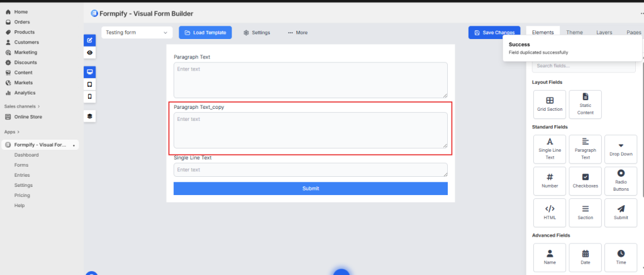Screen dimensions: 644x275
Task: Switch to preview mode with eye icon
Action: point(89,53)
